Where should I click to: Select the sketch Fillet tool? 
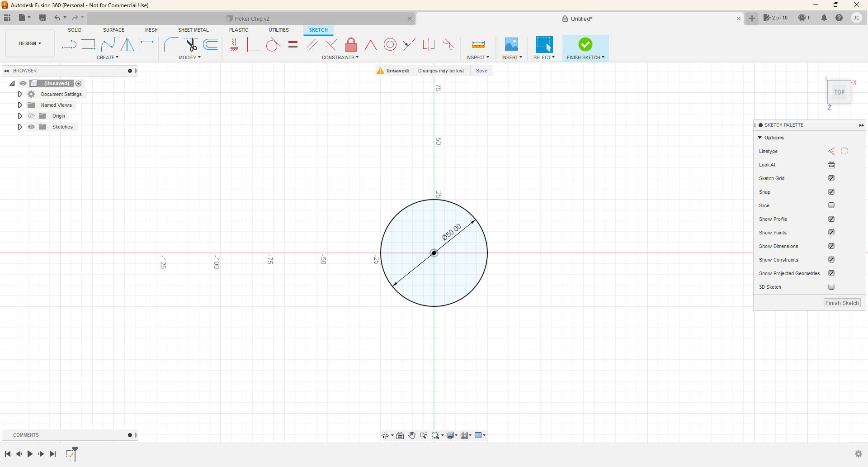pos(171,44)
